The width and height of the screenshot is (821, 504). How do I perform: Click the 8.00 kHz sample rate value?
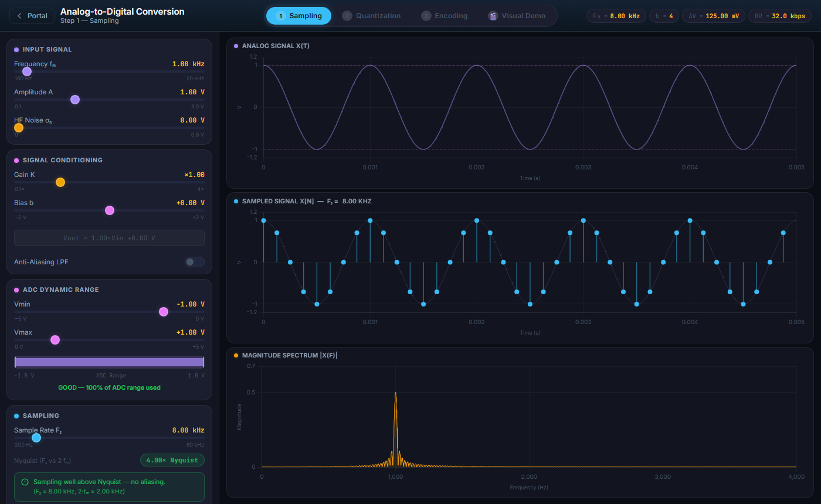pos(188,430)
